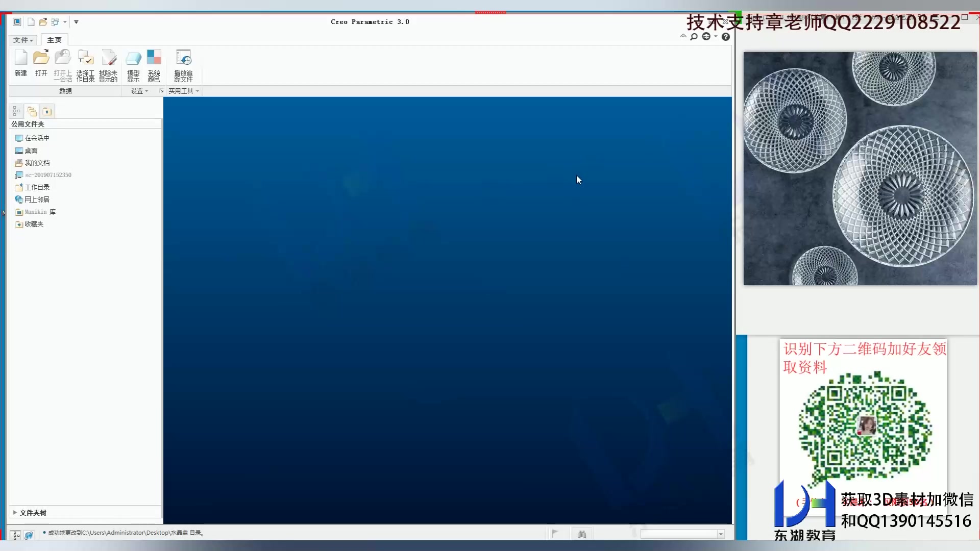Toggle browser display icon in status bar
The width and height of the screenshot is (980, 551).
(x=29, y=535)
